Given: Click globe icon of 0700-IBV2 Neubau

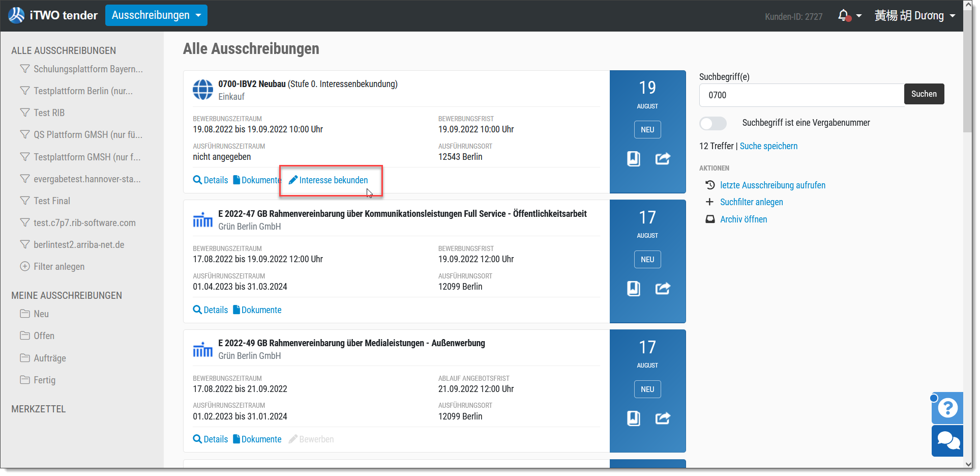Looking at the screenshot, I should click(x=203, y=90).
